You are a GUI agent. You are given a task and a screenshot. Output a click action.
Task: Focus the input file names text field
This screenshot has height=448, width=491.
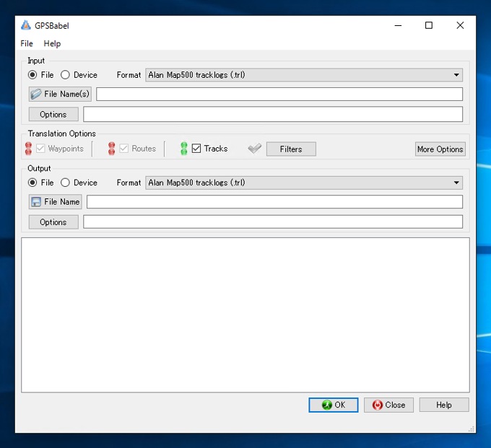pos(279,95)
